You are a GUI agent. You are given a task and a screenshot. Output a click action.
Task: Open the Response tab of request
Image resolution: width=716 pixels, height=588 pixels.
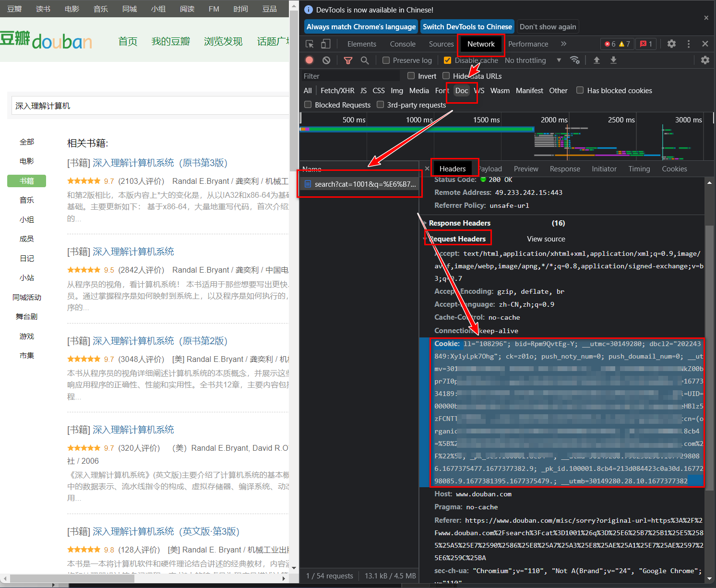click(565, 168)
